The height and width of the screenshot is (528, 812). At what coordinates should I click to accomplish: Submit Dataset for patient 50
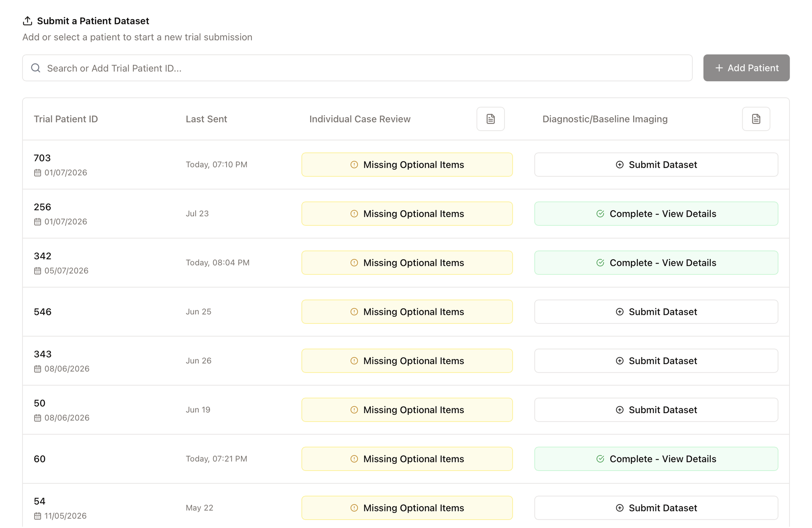pos(656,410)
